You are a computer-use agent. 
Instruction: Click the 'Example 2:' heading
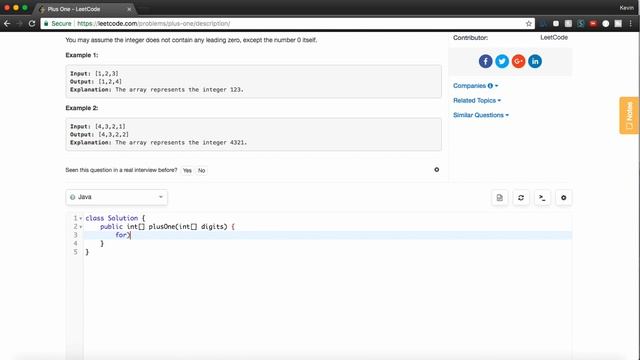[82, 108]
